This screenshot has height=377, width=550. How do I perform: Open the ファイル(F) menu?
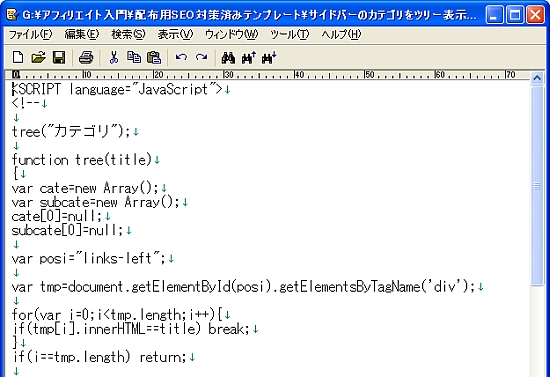point(30,34)
